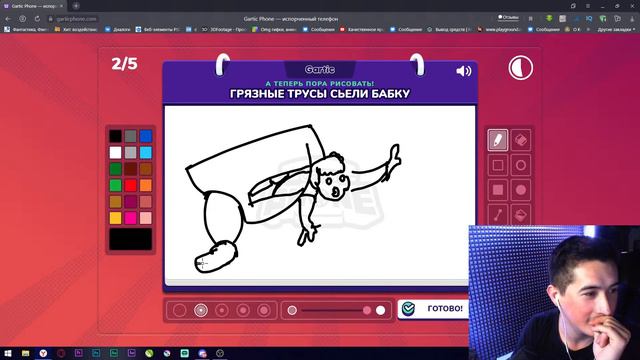Select the black color swatch

115,136
